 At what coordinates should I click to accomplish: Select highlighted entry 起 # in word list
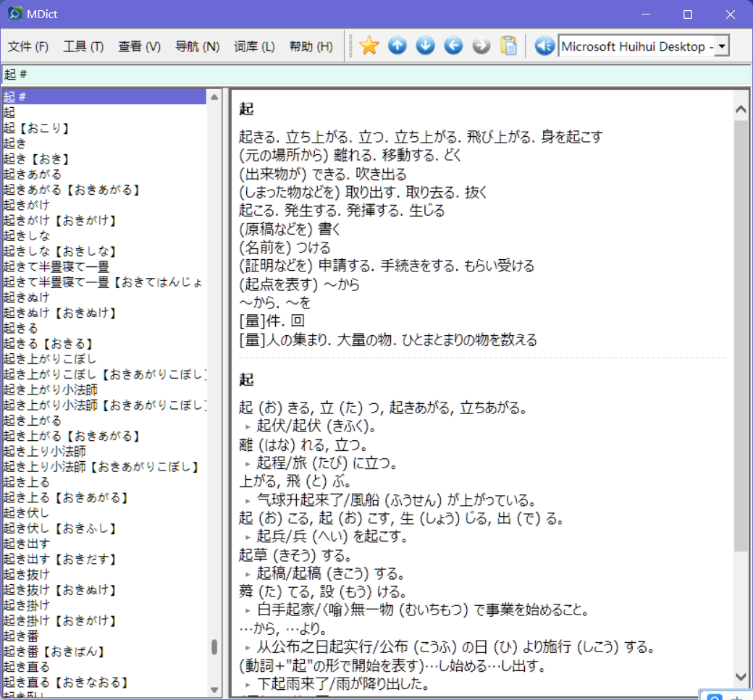[x=104, y=97]
